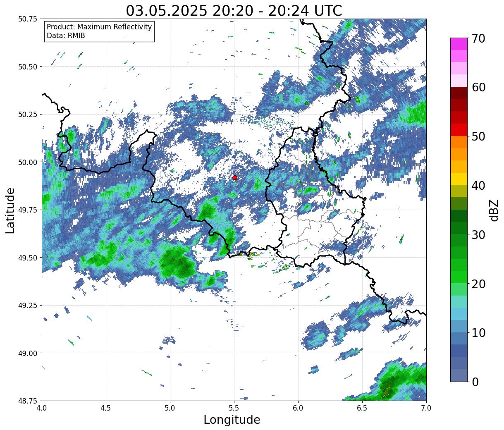Click the red radar location marker

(235, 177)
